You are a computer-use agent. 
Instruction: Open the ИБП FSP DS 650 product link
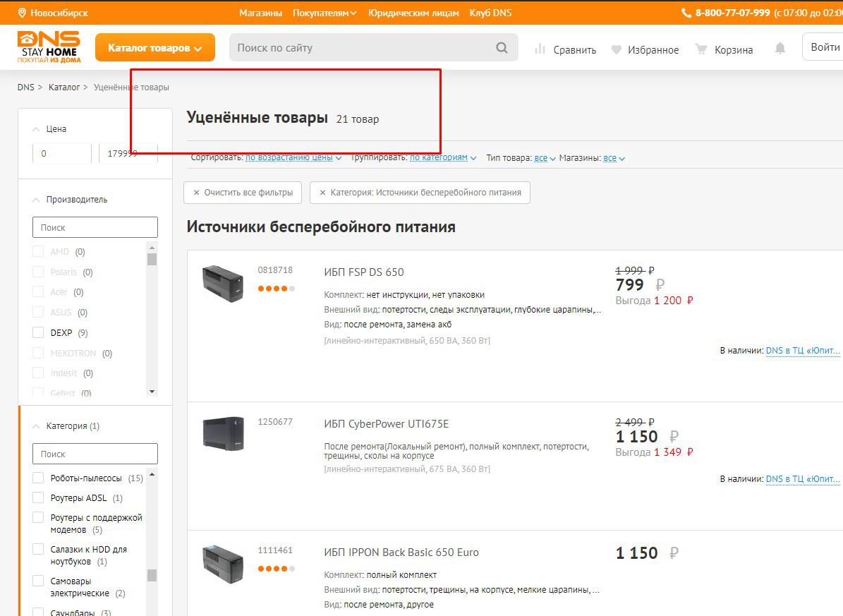tap(364, 272)
